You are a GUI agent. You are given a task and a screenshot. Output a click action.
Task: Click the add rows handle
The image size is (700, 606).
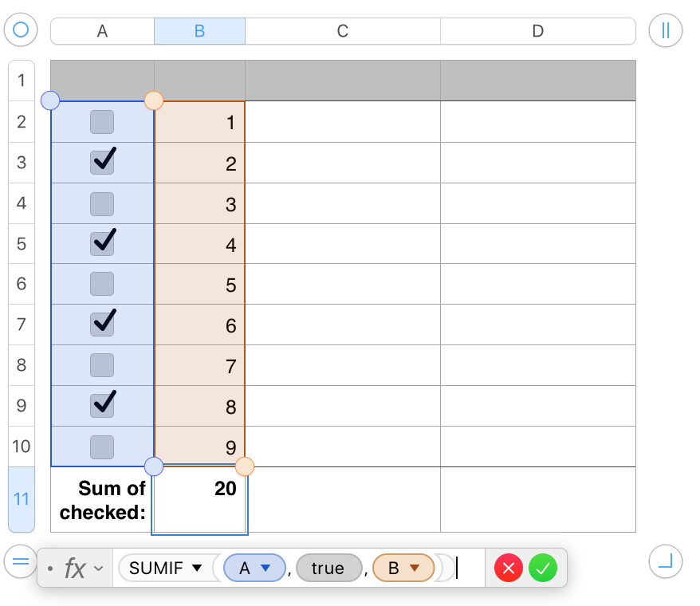pyautogui.click(x=20, y=561)
